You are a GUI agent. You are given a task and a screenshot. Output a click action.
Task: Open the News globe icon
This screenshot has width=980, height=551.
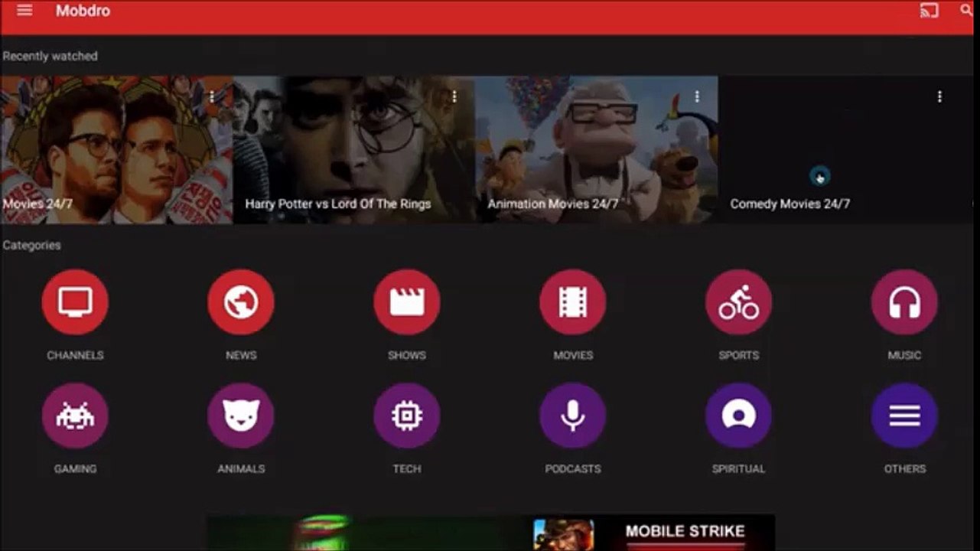click(x=241, y=302)
